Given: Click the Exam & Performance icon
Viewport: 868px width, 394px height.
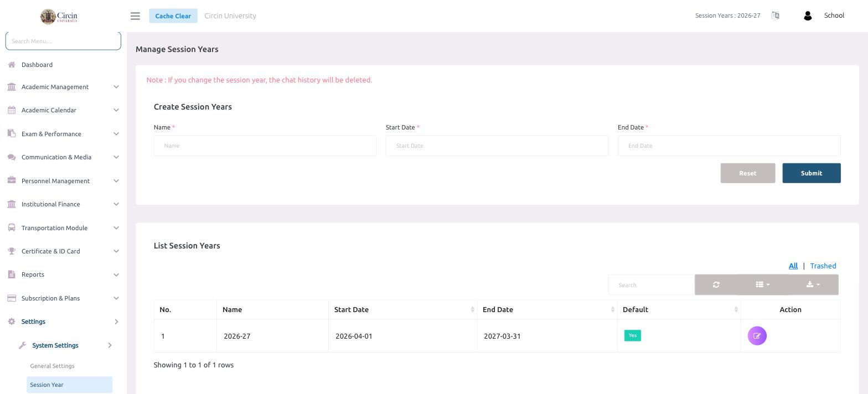Looking at the screenshot, I should (12, 133).
